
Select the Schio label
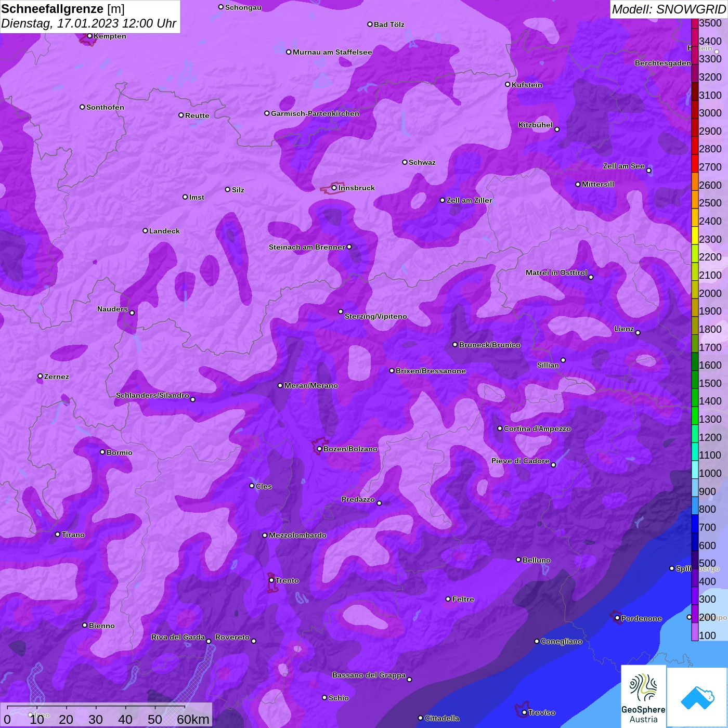(x=339, y=698)
